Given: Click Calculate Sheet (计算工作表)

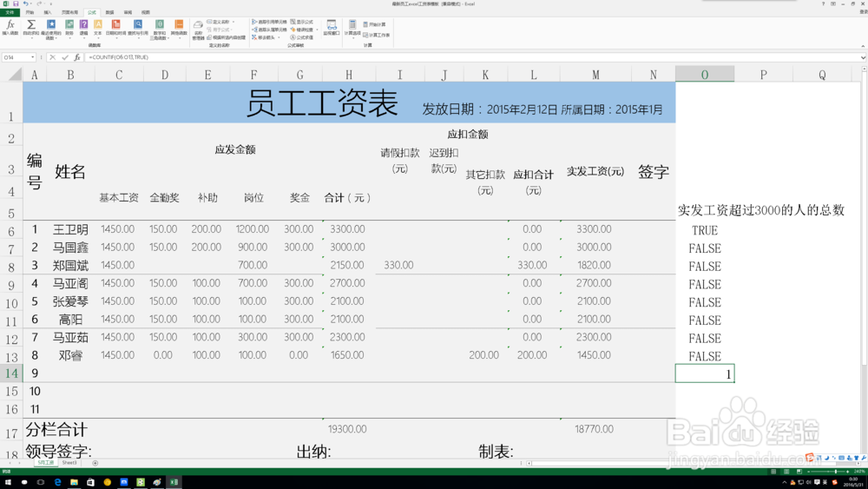Looking at the screenshot, I should click(x=377, y=35).
